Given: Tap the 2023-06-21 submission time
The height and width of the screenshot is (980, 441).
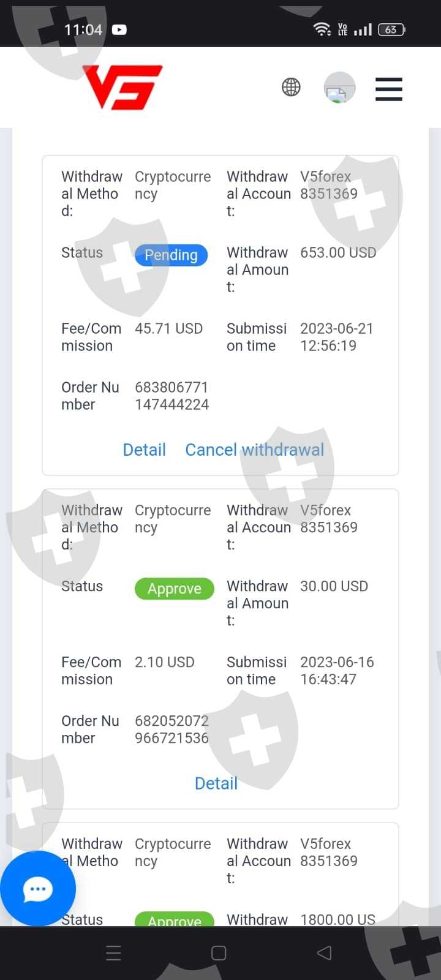Looking at the screenshot, I should click(x=336, y=337).
